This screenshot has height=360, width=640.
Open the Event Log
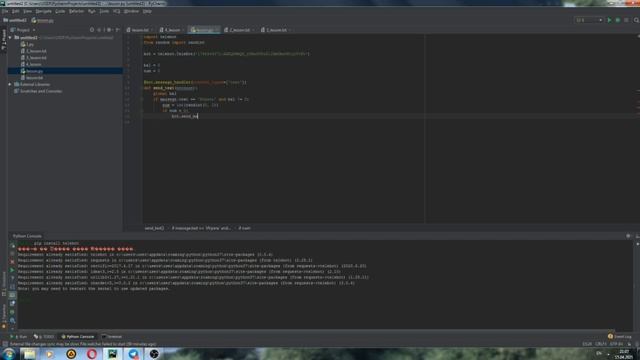pos(620,337)
